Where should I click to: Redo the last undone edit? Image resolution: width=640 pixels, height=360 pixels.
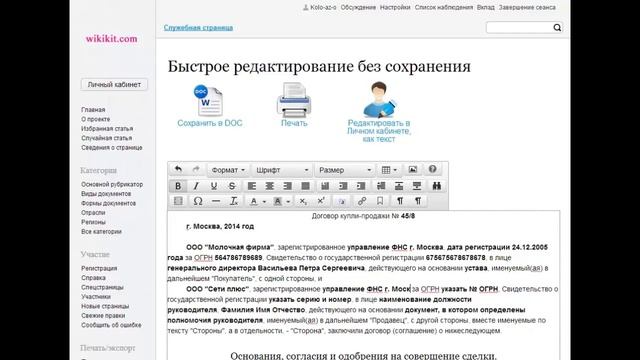(x=196, y=169)
